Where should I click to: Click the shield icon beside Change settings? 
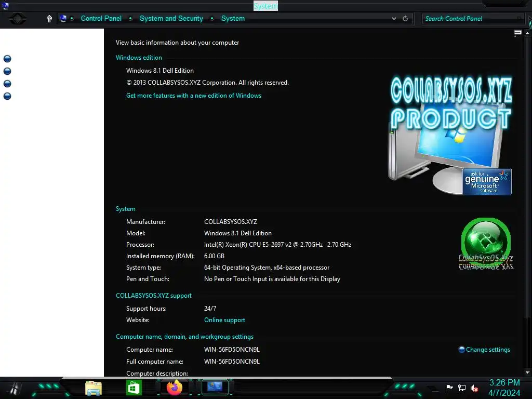(x=461, y=349)
